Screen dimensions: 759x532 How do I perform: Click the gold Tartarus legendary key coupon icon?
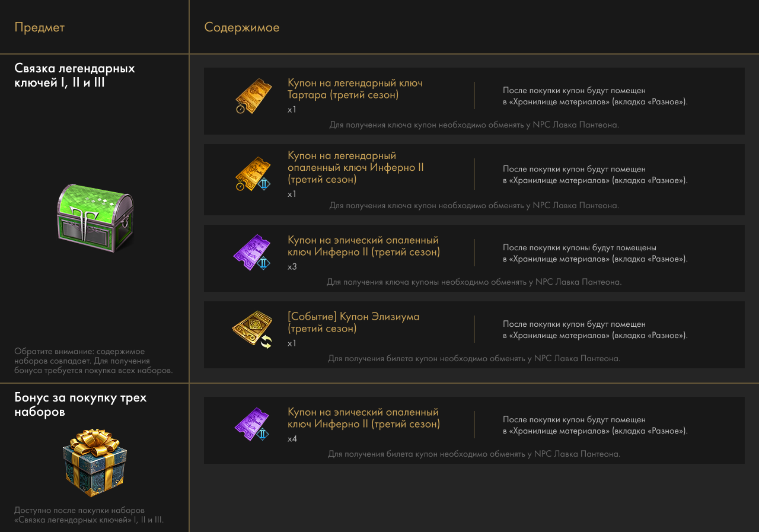pyautogui.click(x=253, y=96)
